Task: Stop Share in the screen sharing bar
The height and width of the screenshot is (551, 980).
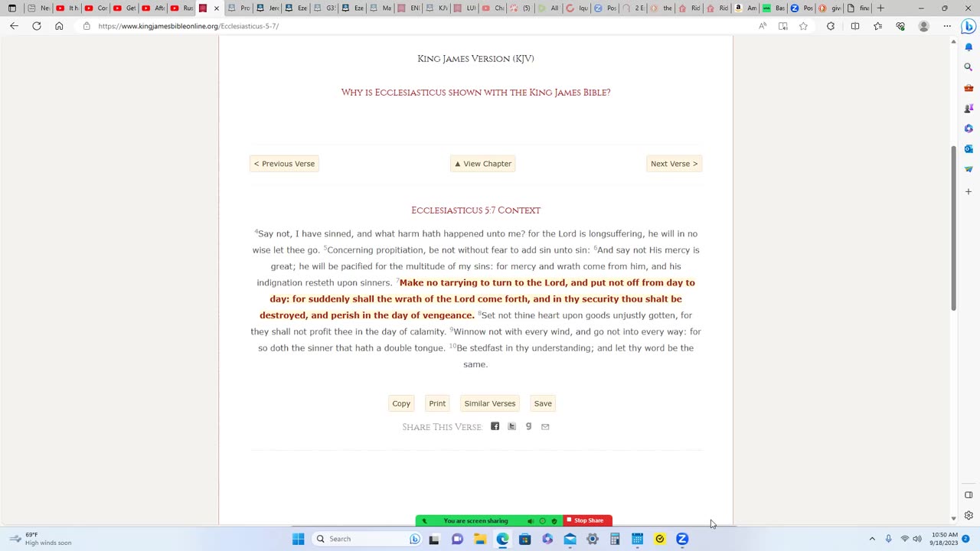Action: click(x=587, y=521)
